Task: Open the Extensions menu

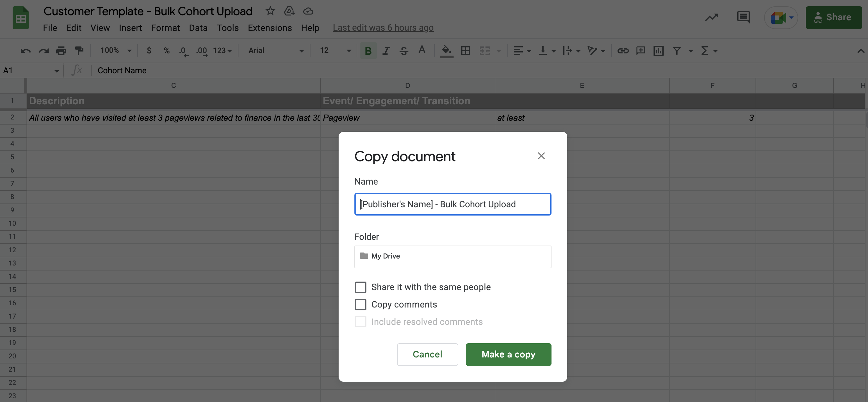Action: point(269,28)
